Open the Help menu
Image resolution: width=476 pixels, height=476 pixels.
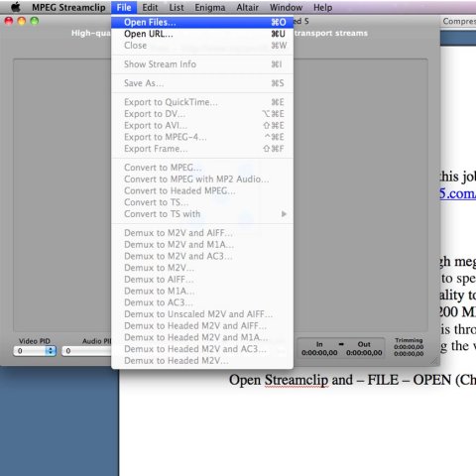[322, 7]
